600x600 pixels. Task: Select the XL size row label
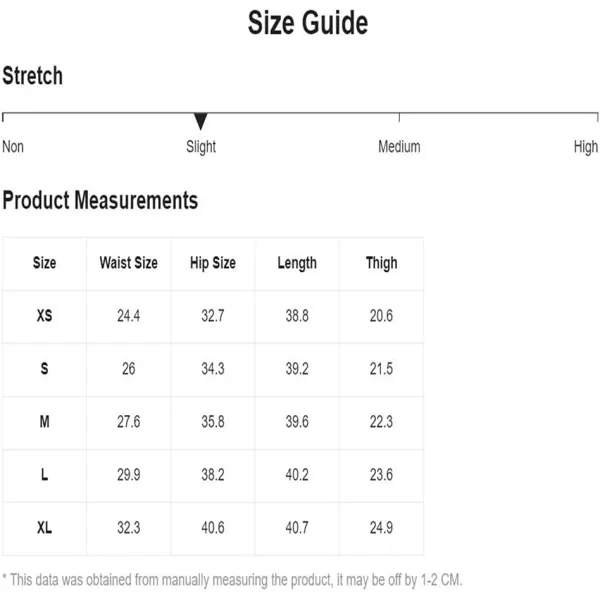44,528
